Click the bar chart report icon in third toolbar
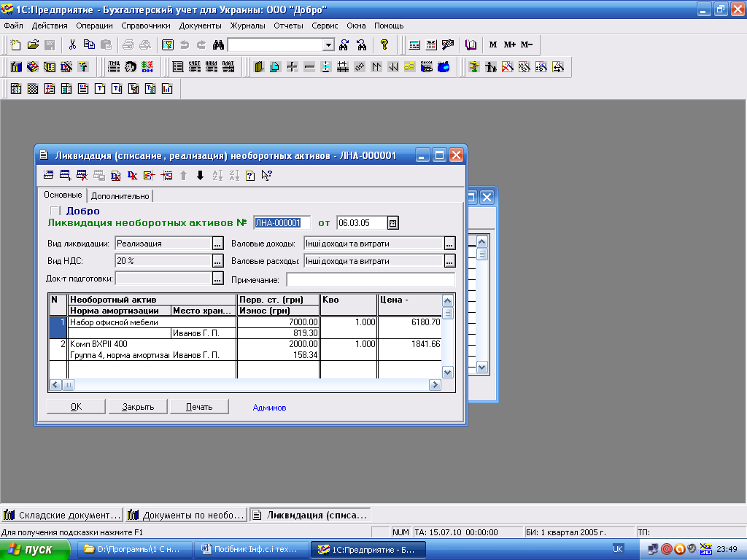The width and height of the screenshot is (747, 560). [x=167, y=88]
